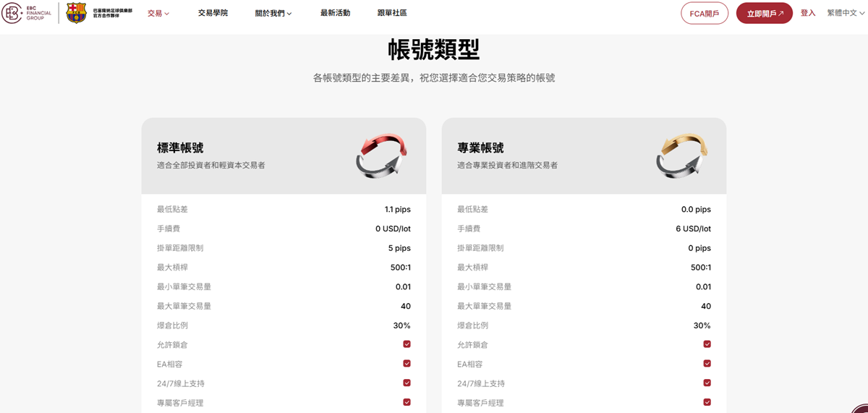The image size is (868, 413).
Task: Click the 0 USD/lot commission value
Action: 393,229
